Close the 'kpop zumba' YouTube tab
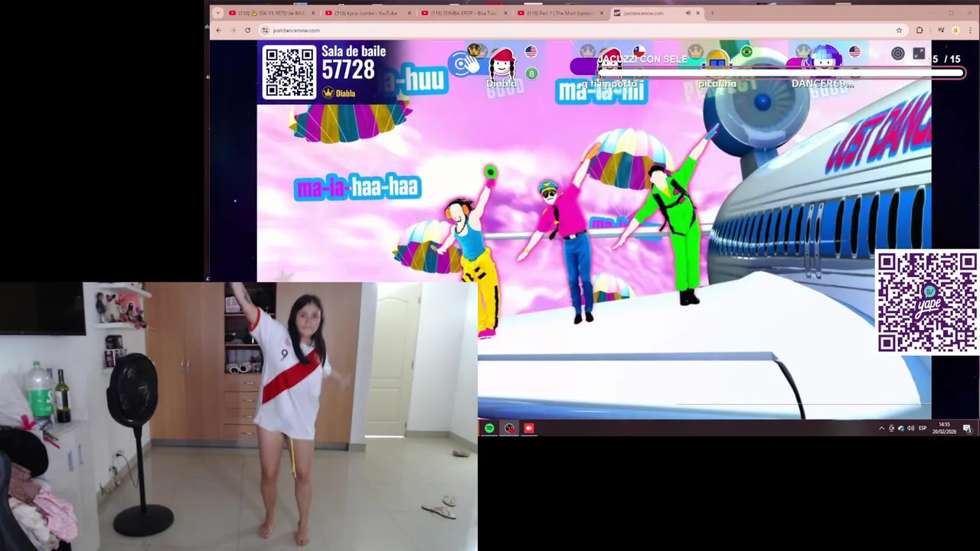Viewport: 980px width, 551px height. (x=409, y=13)
